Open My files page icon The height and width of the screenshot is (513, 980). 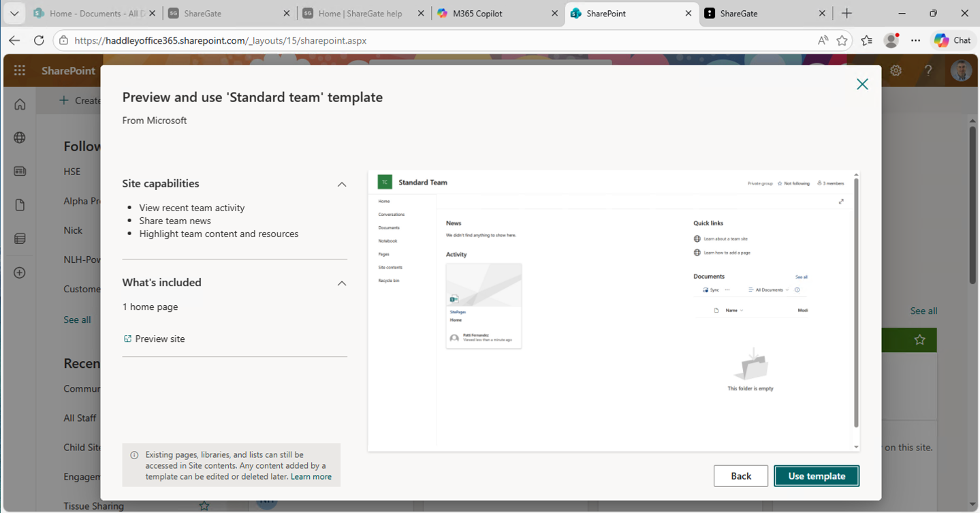click(20, 205)
